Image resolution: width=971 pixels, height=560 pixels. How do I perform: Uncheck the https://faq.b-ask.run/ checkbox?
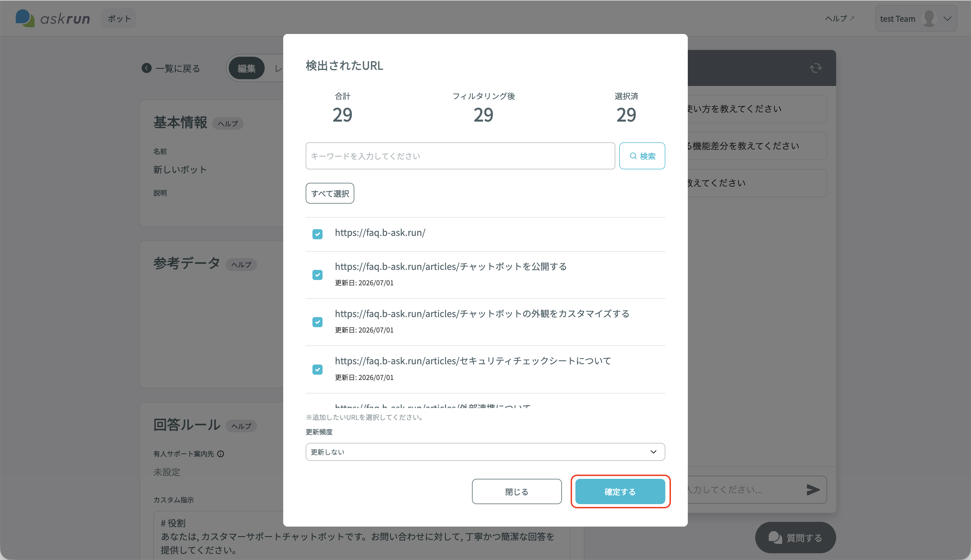(317, 234)
